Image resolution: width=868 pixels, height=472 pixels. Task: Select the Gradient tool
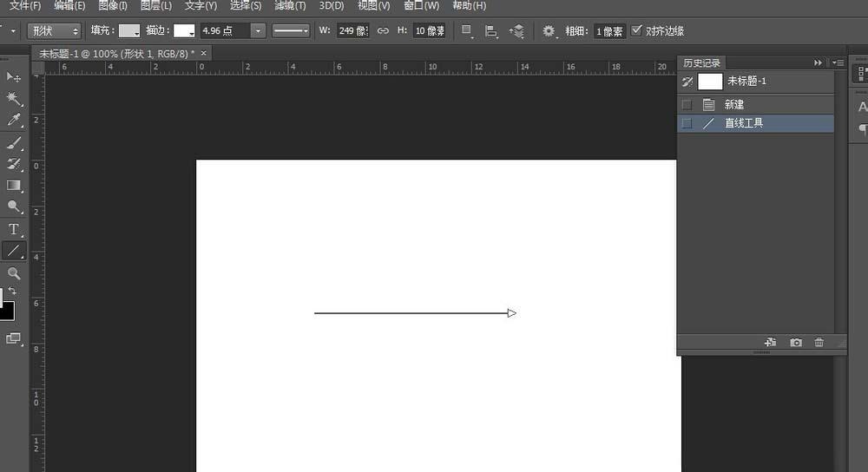[13, 186]
